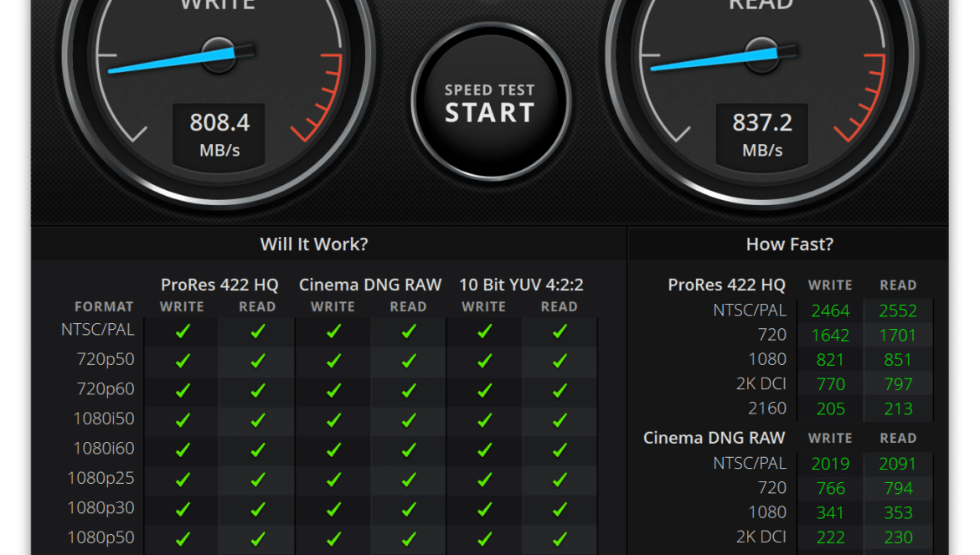Click the Cinema DNG RAW write checkmark for NTSC/PAL
Viewport: 980px width, 555px height.
pyautogui.click(x=333, y=331)
